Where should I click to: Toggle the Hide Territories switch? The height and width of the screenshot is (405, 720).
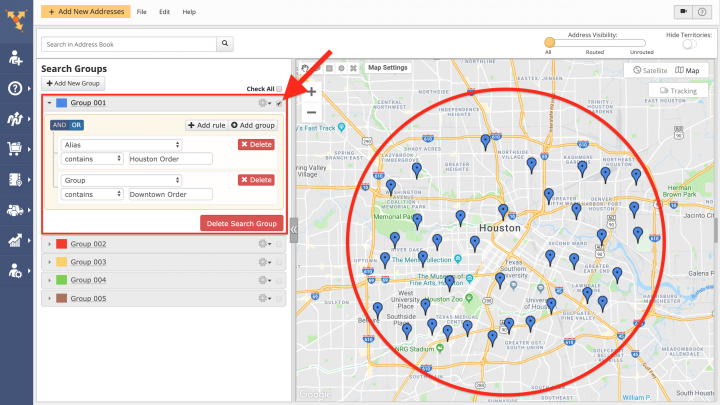[x=689, y=44]
